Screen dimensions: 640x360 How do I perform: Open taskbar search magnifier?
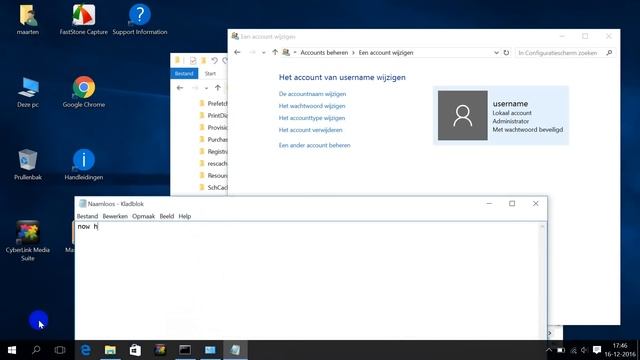[x=36, y=350]
